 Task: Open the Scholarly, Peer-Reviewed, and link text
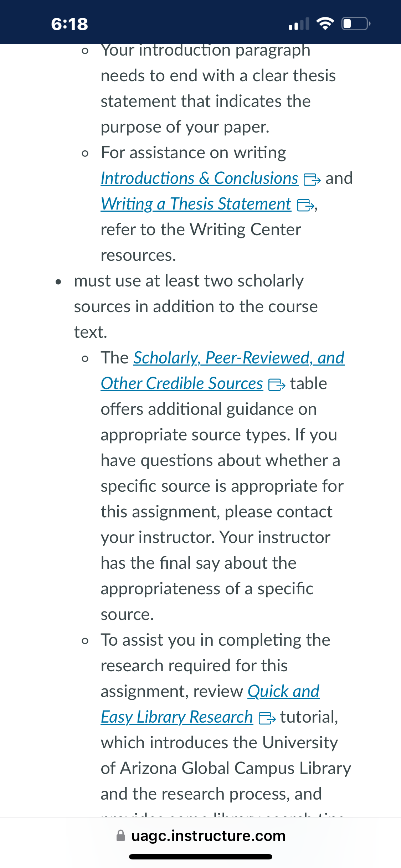239,358
